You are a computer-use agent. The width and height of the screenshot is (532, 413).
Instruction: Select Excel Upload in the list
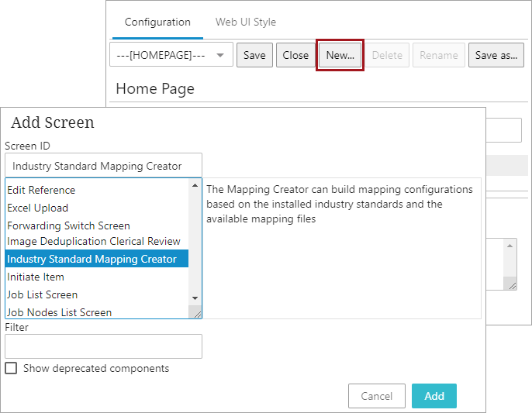[97, 208]
